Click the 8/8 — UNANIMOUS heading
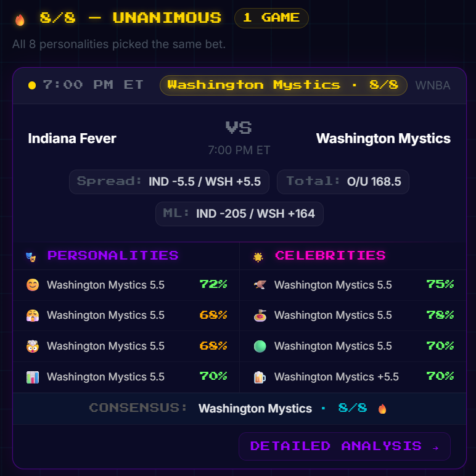 coord(131,18)
